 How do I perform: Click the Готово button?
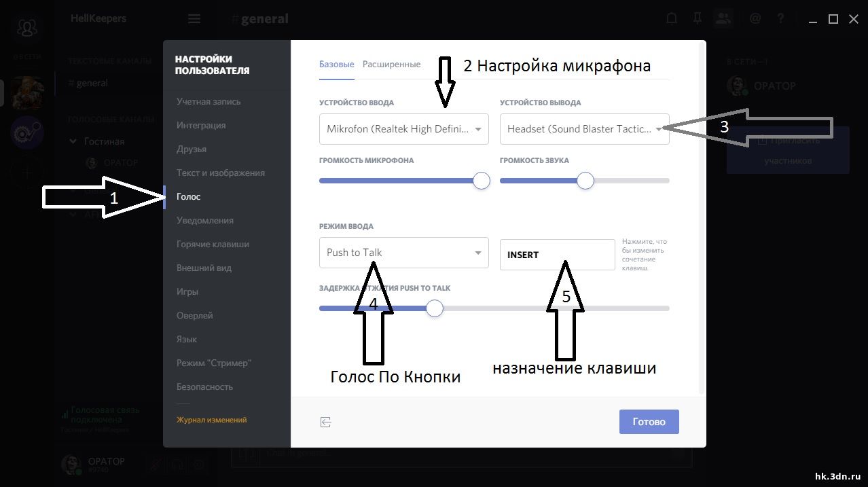649,422
